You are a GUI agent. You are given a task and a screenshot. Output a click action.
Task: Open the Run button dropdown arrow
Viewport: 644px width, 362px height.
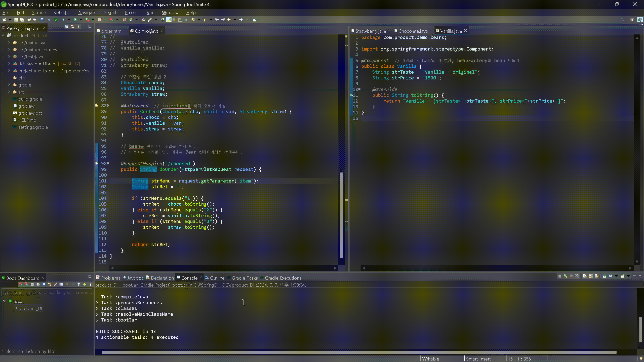point(81,20)
